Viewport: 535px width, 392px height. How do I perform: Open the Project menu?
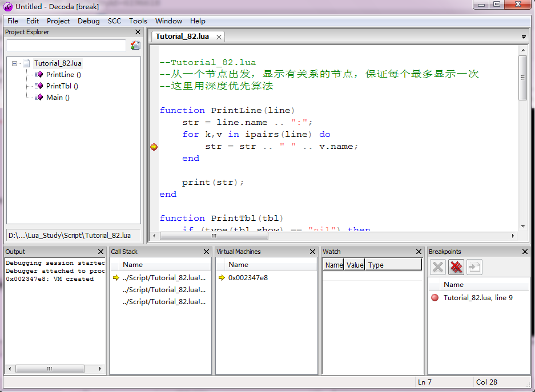tap(58, 21)
